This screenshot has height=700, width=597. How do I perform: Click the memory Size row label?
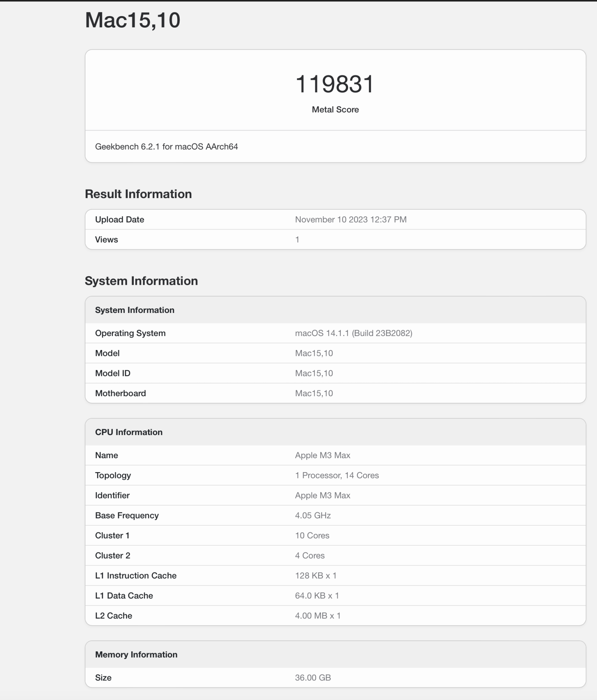tap(103, 678)
